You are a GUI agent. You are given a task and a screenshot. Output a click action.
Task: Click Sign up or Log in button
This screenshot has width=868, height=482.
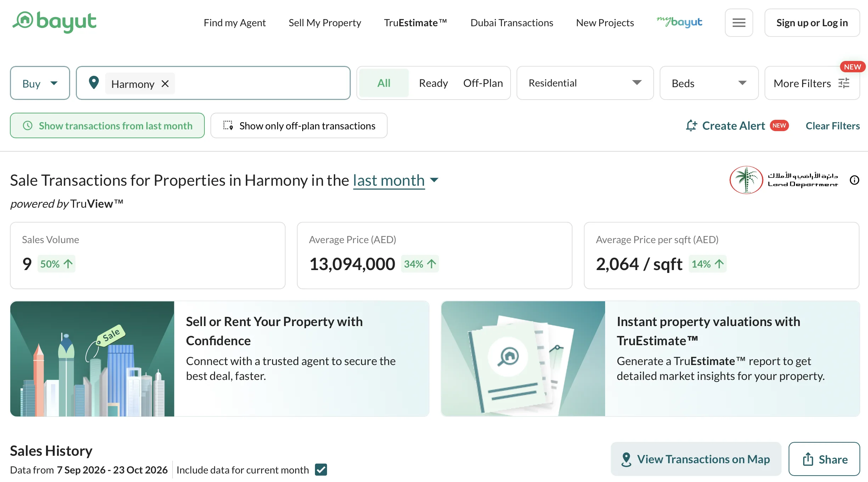pos(812,23)
